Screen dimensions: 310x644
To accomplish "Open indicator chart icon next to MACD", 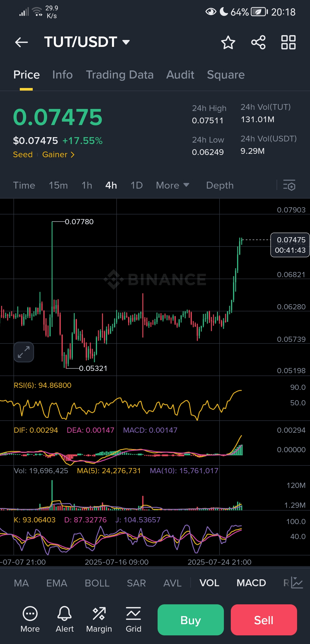I will [297, 583].
